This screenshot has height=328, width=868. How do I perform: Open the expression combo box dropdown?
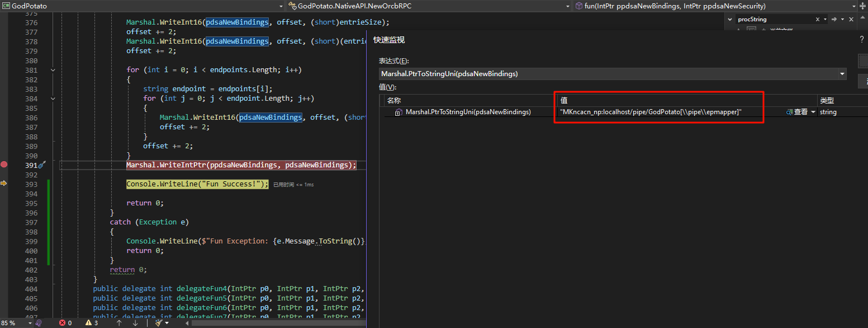click(842, 74)
